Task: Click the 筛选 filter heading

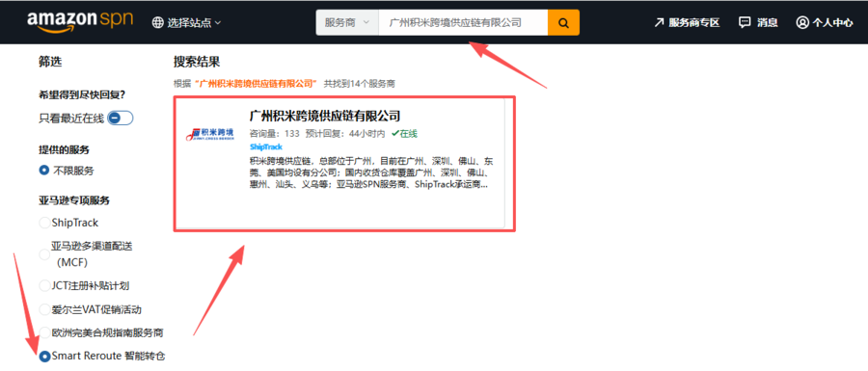Action: [x=50, y=62]
